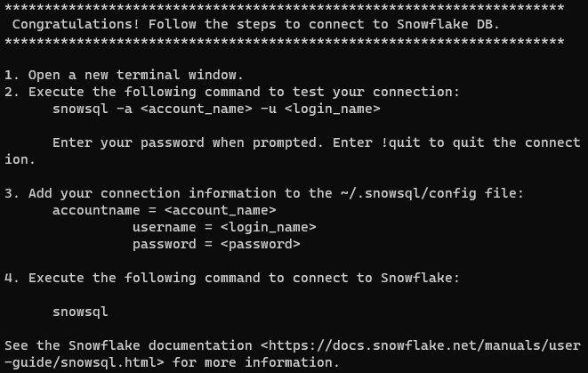Click the Congratulations heading line

[x=256, y=24]
